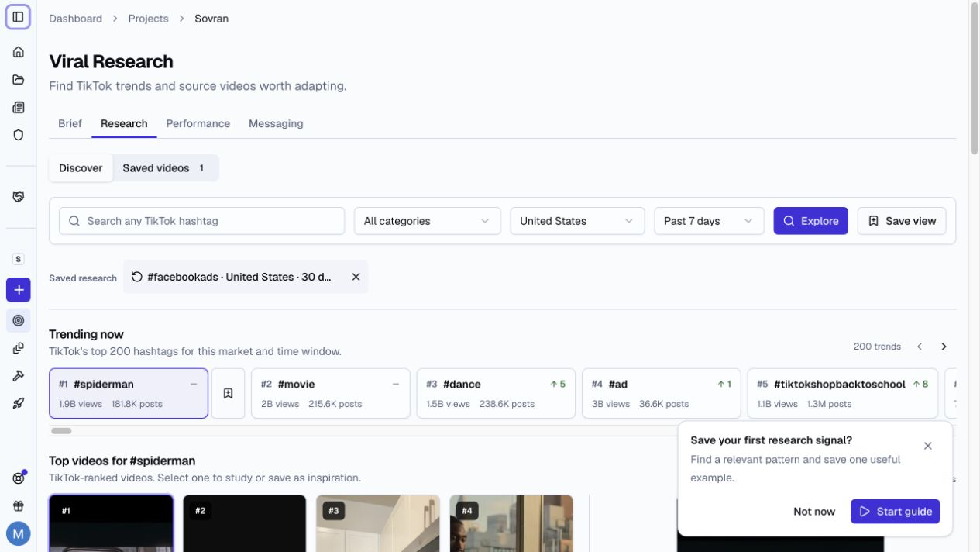Dismiss popup with Not now
Image resolution: width=980 pixels, height=552 pixels.
(814, 512)
